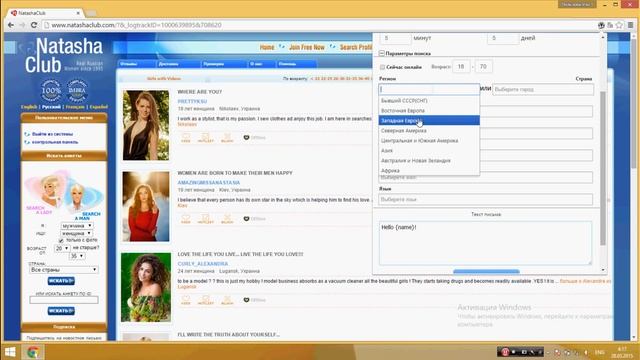Image resolution: width=640 pixels, height=360 pixels.
Task: Send a kiss to CURLY_ALEXANDRA
Action: click(186, 300)
